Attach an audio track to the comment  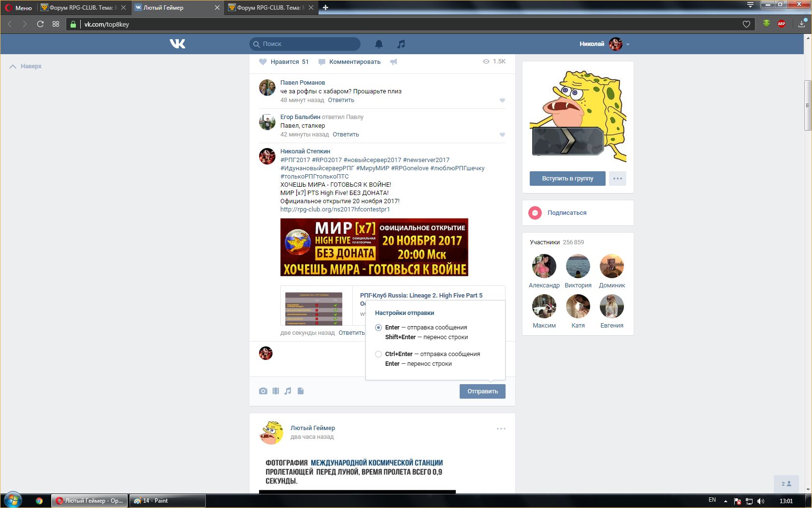(288, 391)
